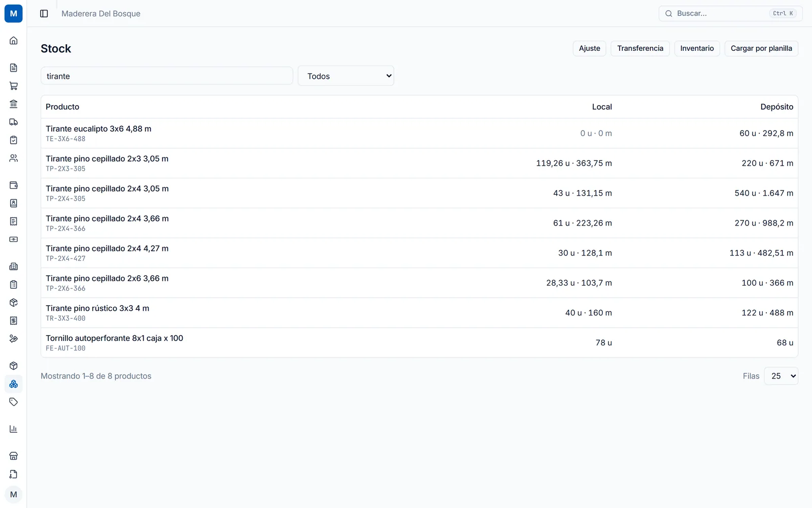Open the banknote cash icon in sidebar
The height and width of the screenshot is (508, 812).
(x=14, y=239)
